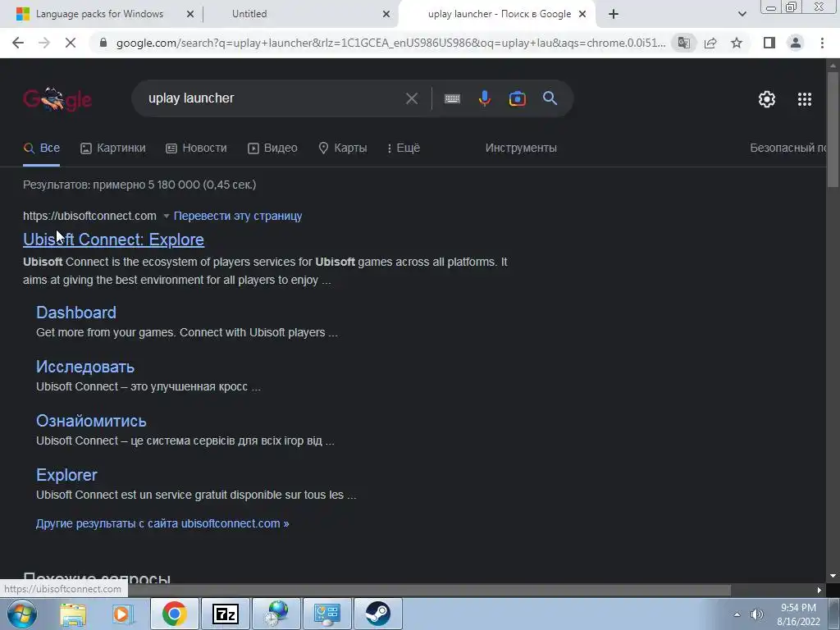Open the Dashboard sitelink
Viewport: 840px width, 630px height.
coord(76,313)
